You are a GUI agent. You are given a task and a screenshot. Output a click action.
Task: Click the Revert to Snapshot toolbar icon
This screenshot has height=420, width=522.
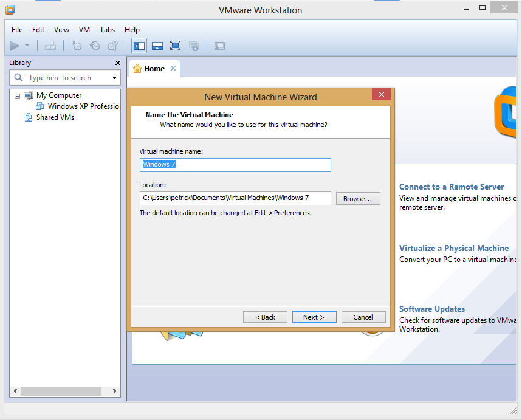[x=95, y=46]
